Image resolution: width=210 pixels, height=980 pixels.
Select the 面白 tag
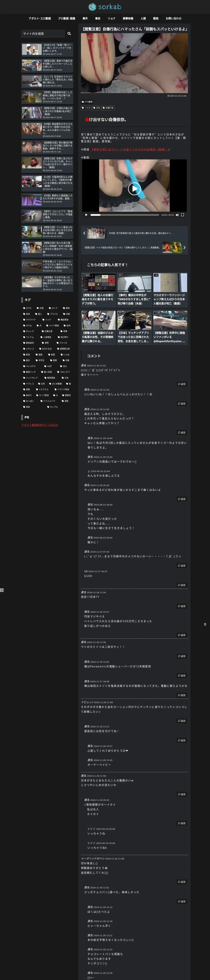pos(26,360)
